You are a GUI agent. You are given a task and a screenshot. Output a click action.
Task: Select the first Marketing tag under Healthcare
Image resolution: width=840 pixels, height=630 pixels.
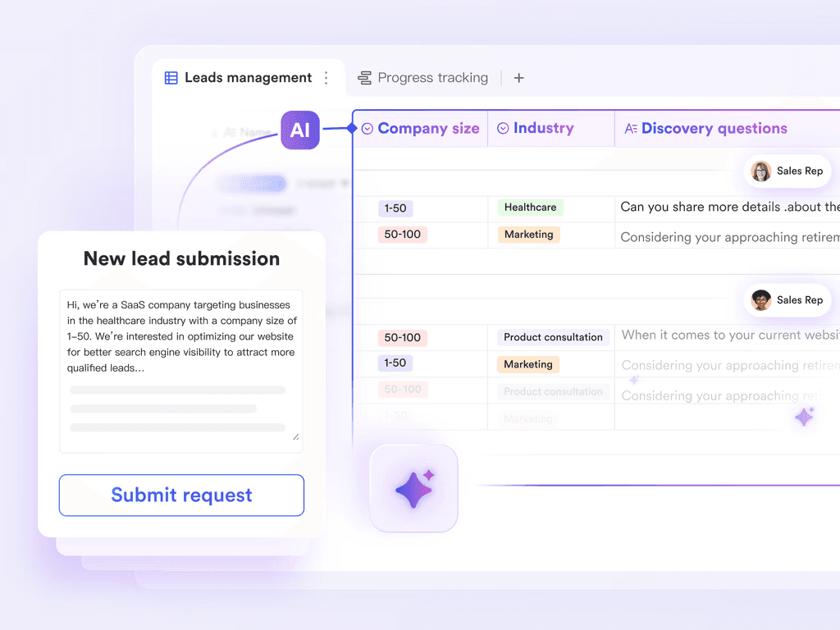coord(529,235)
